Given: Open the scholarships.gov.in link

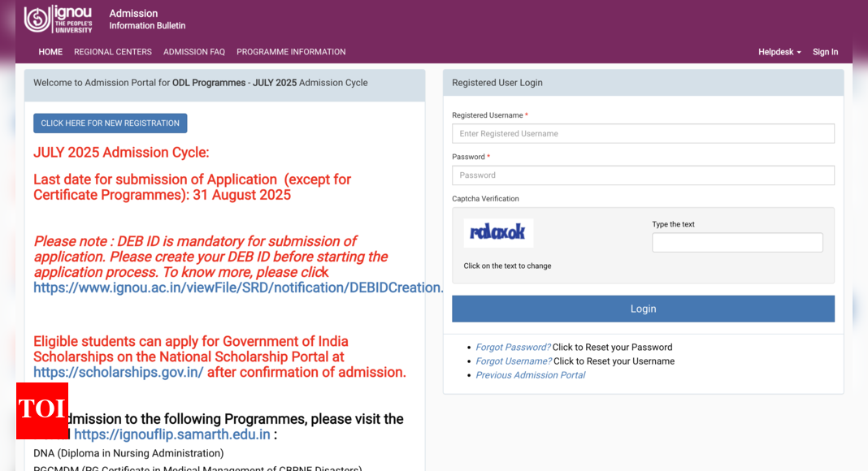Looking at the screenshot, I should [118, 373].
